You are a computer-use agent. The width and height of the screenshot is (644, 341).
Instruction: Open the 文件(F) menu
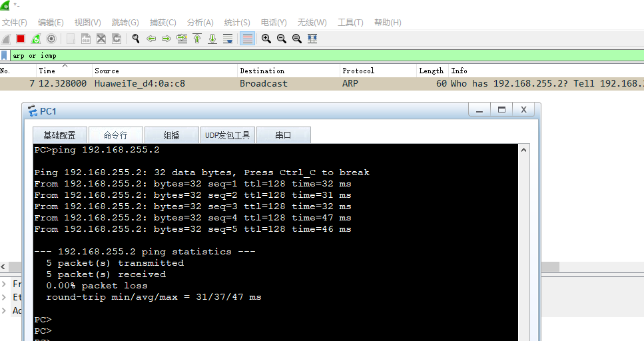click(15, 23)
